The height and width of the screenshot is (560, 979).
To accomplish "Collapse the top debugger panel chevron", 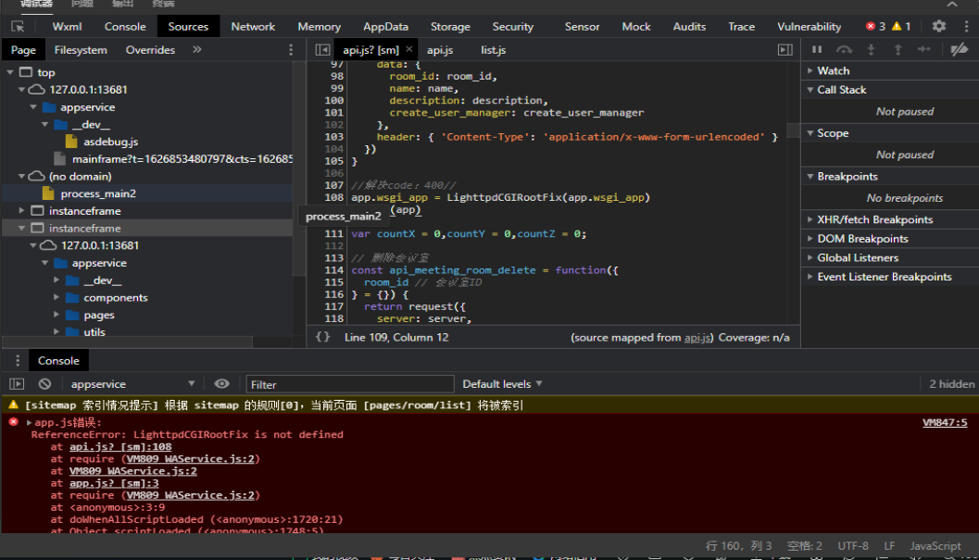I will pyautogui.click(x=951, y=5).
